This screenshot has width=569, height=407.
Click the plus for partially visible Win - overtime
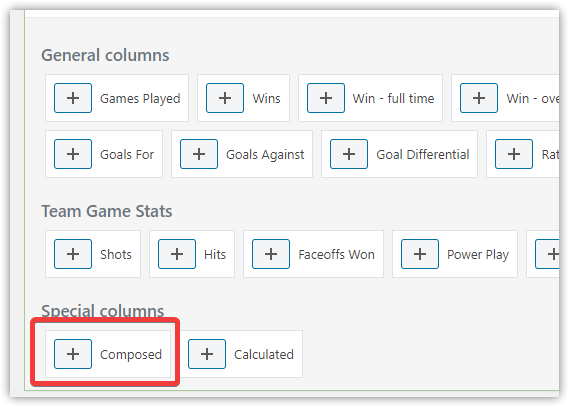click(479, 98)
